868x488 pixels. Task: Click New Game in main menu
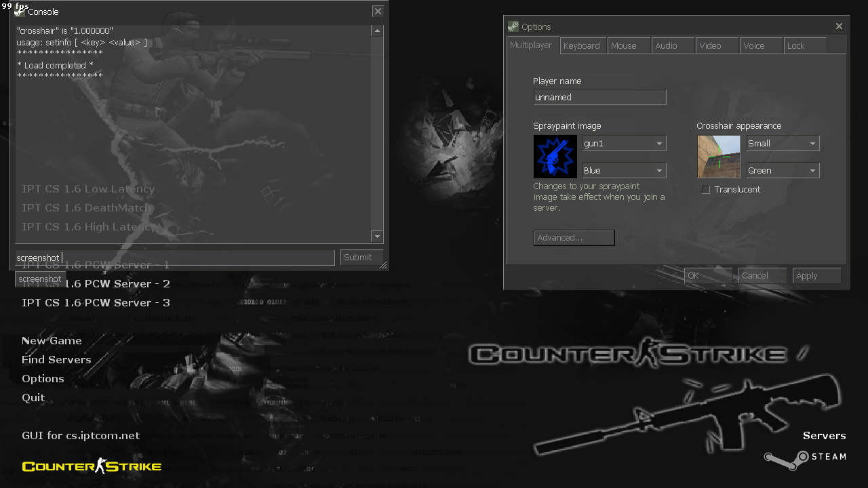[x=52, y=340]
